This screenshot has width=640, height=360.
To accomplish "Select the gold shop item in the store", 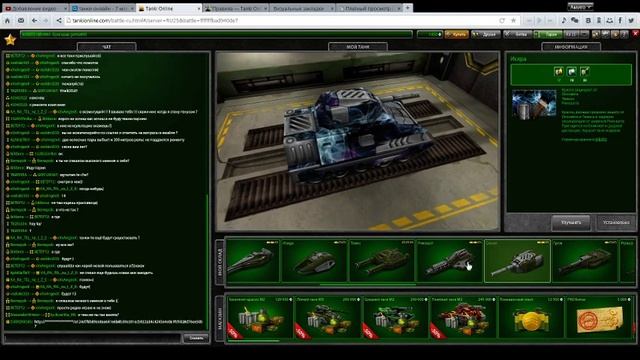I will click(531, 318).
